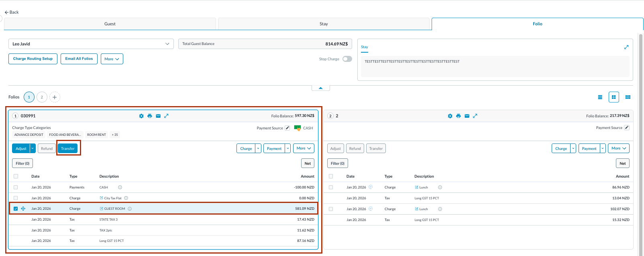Check the CASH payment row checkbox

point(16,187)
